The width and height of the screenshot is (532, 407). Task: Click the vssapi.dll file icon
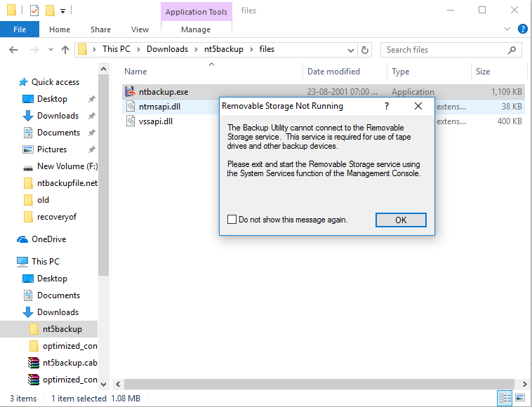point(131,121)
